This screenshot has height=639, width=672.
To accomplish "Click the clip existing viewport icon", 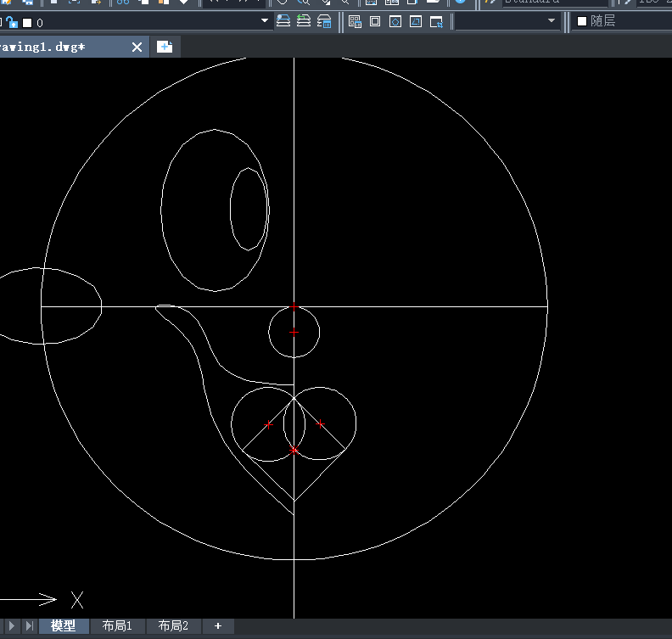I will [436, 21].
